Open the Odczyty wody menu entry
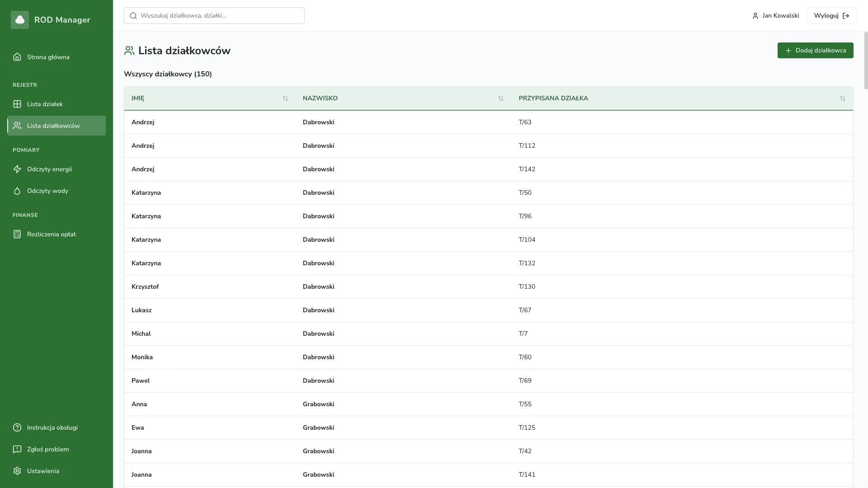 click(x=47, y=191)
